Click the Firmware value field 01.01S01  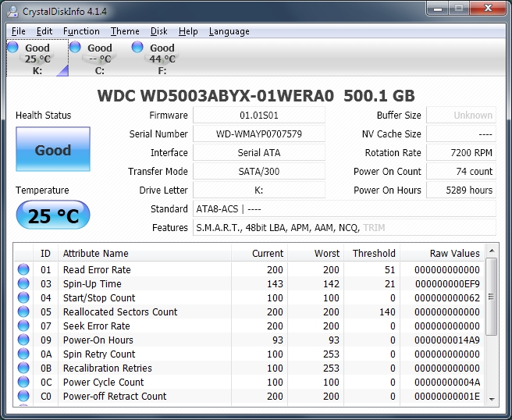coord(259,116)
